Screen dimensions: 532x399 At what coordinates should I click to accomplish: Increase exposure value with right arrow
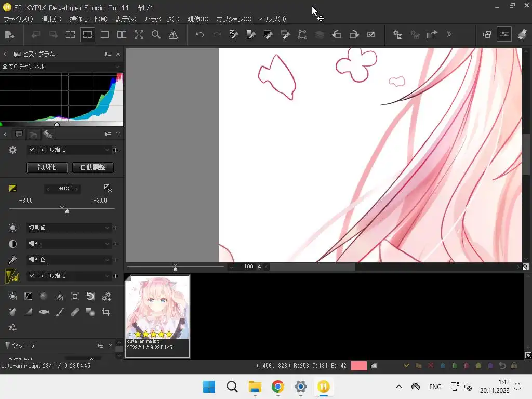pos(77,189)
